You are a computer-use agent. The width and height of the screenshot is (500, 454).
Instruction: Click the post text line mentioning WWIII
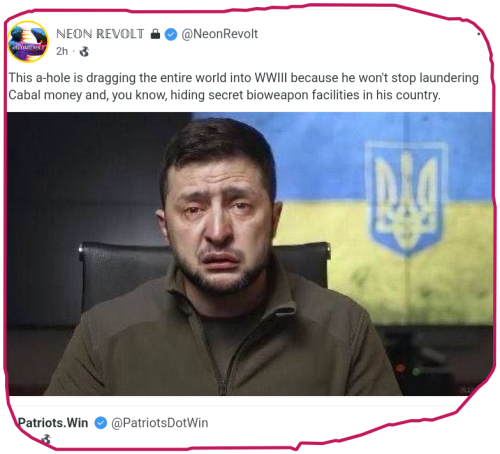point(243,78)
